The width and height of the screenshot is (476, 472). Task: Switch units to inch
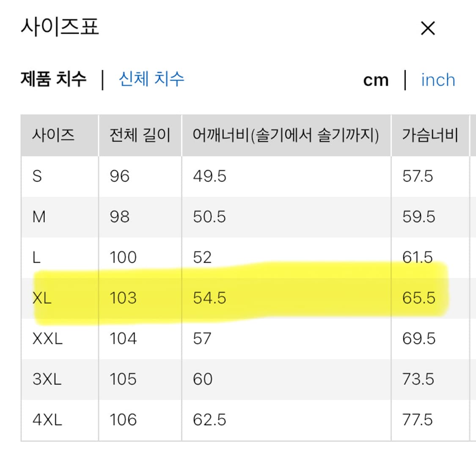pyautogui.click(x=438, y=80)
